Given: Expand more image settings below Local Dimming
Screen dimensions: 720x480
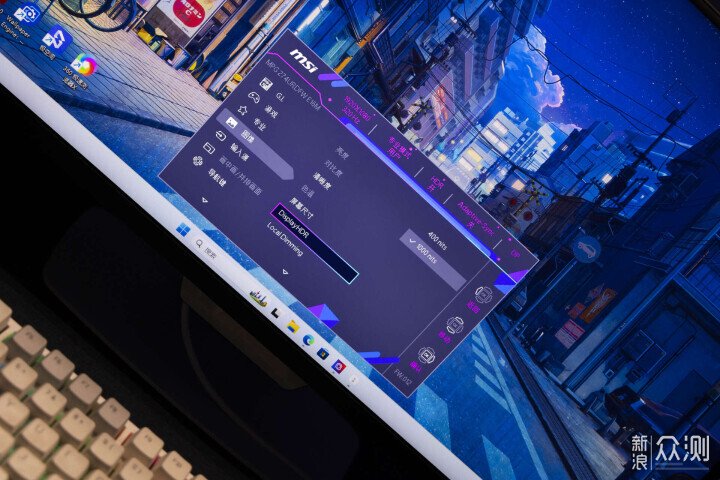Looking at the screenshot, I should click(x=285, y=272).
